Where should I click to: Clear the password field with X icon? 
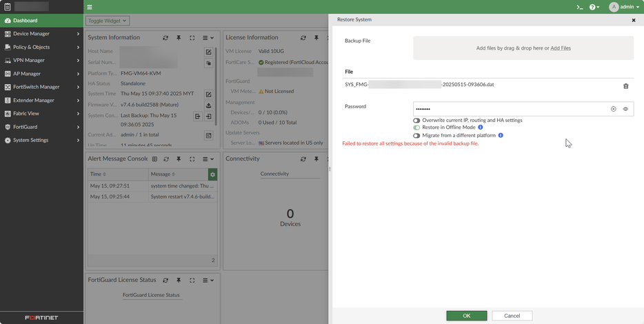[x=613, y=109]
